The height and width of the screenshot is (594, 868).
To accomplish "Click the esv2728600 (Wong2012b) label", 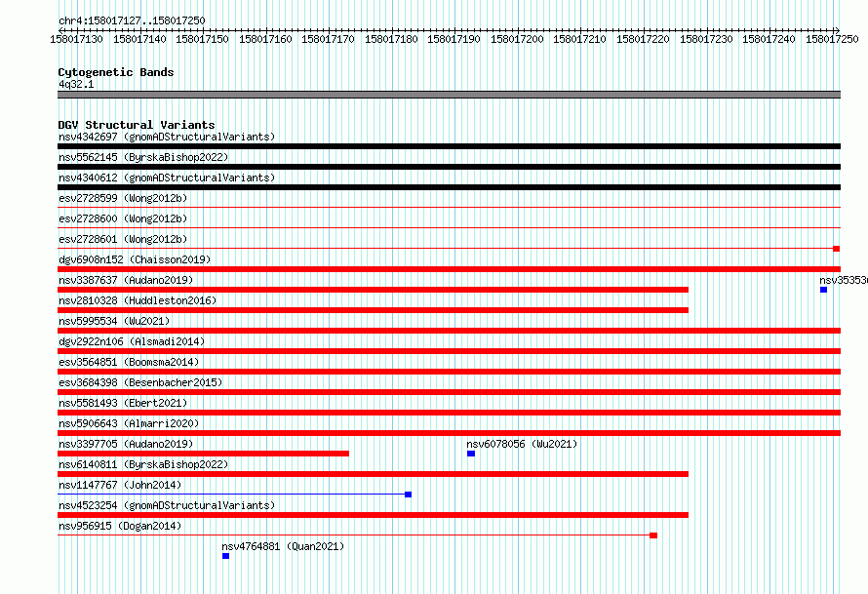I will (123, 218).
